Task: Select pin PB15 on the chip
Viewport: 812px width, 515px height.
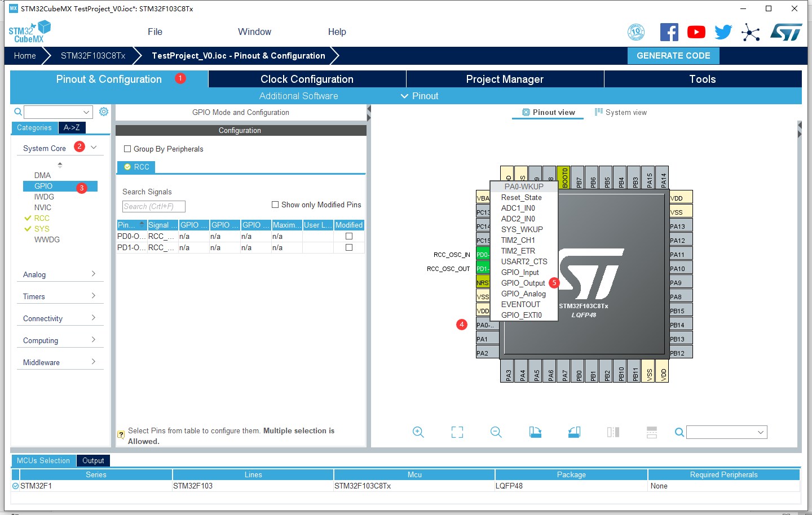Action: [x=681, y=310]
